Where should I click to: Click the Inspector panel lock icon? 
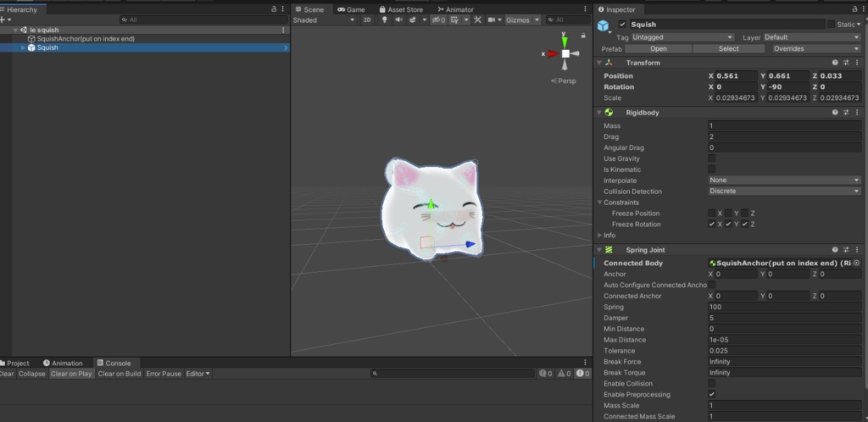pos(855,9)
